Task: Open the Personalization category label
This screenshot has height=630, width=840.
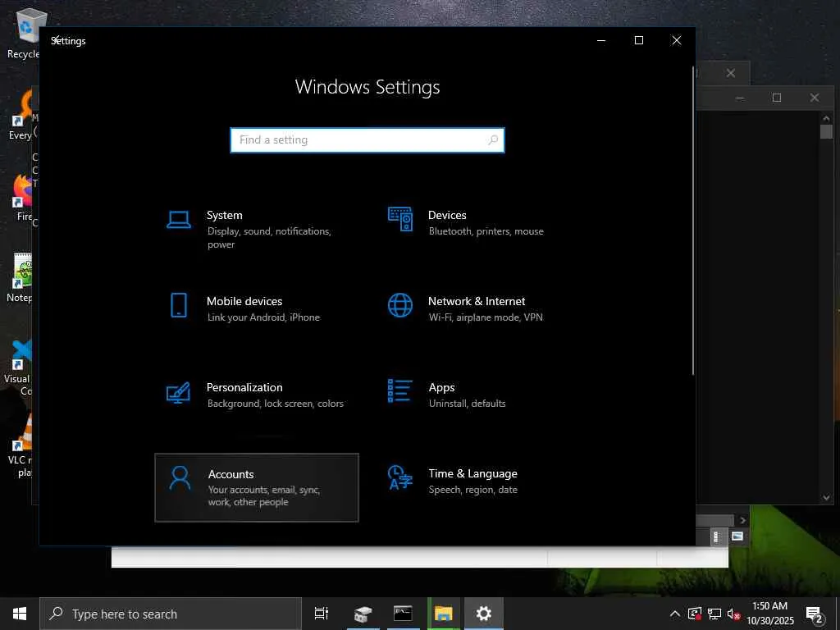Action: click(x=244, y=387)
